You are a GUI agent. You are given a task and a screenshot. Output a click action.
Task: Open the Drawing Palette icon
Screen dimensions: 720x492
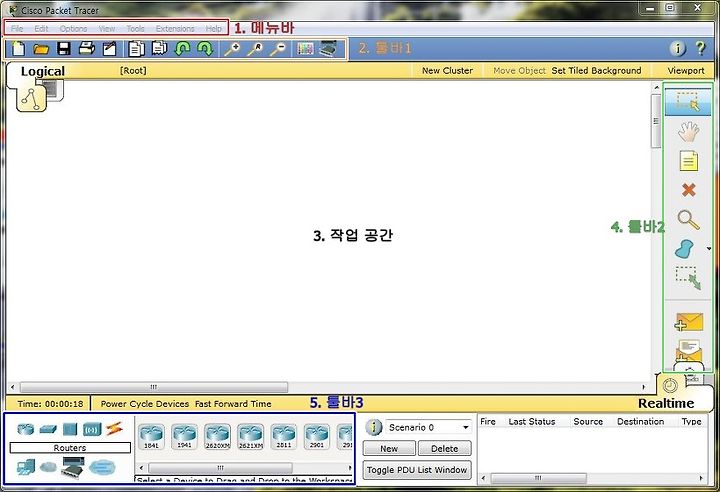[x=305, y=49]
